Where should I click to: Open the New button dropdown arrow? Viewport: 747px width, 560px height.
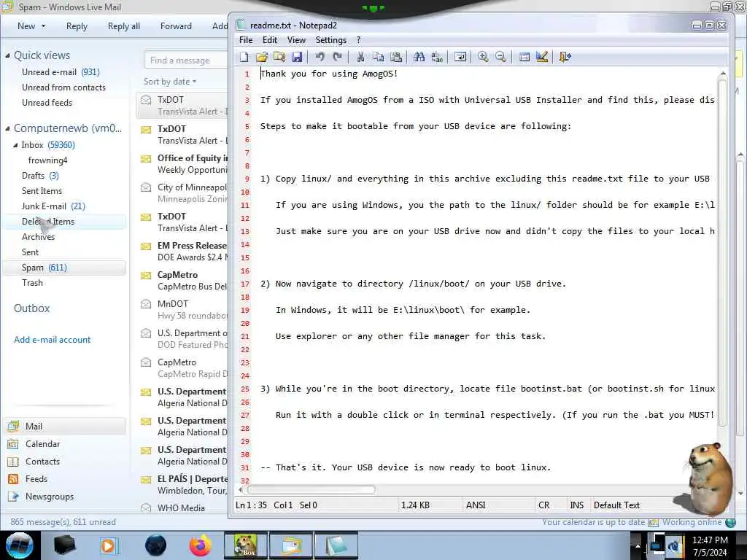click(x=43, y=26)
